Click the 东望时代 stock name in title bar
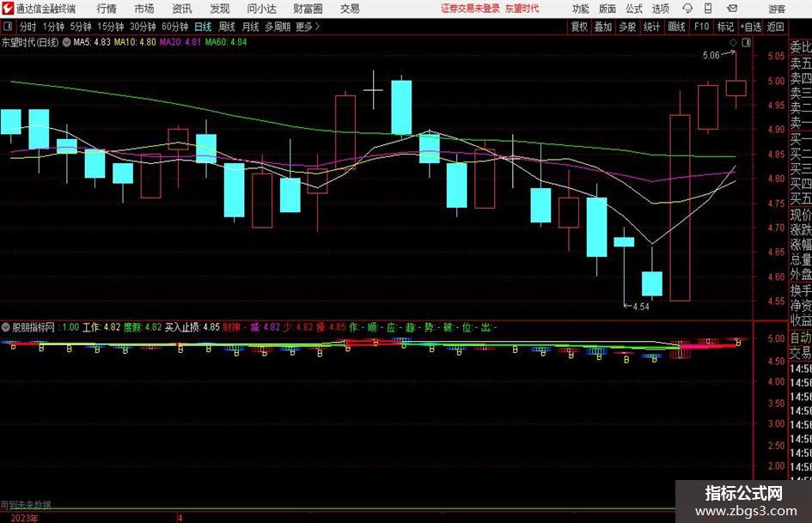This screenshot has height=523, width=812. tap(522, 9)
